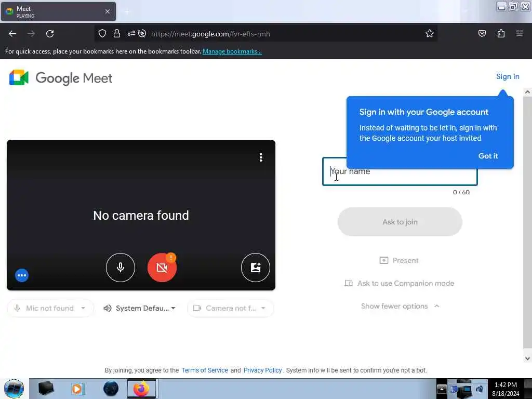Show hidden system tray icons

(442, 389)
